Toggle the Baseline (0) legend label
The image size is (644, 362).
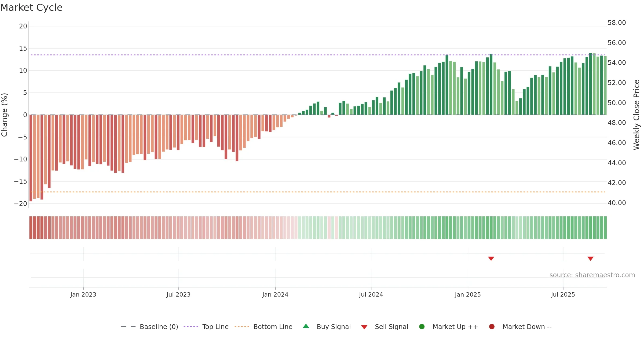[159, 327]
